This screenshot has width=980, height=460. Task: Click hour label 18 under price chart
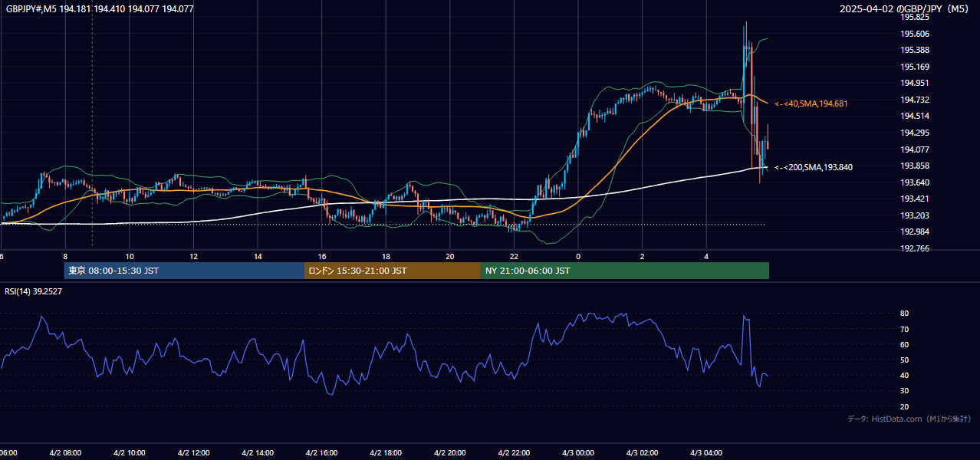coord(386,257)
